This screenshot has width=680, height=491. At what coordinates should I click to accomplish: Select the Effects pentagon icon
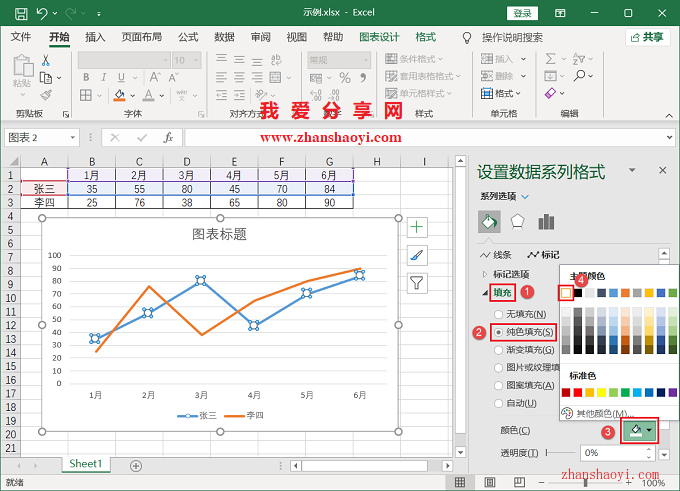517,222
